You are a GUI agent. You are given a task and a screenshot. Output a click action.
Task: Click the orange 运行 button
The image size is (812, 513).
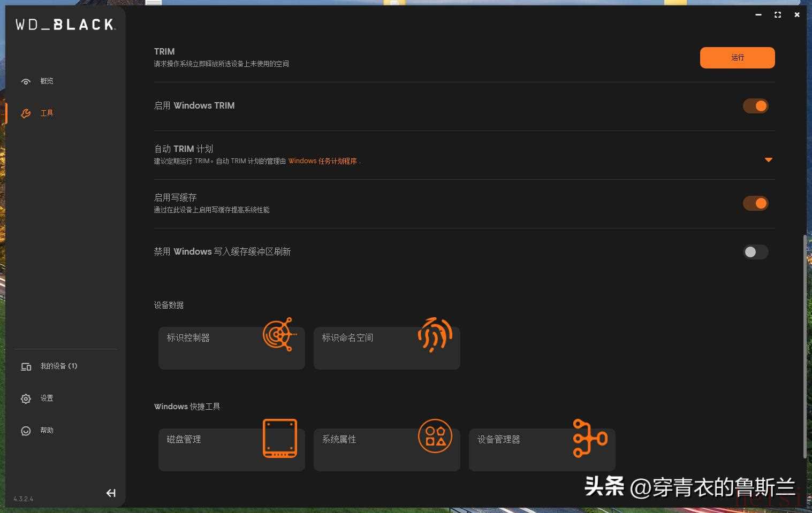coord(737,58)
